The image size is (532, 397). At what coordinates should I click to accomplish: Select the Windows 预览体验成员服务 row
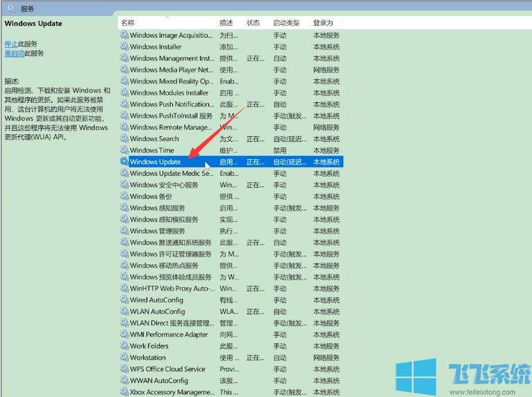tap(231, 277)
